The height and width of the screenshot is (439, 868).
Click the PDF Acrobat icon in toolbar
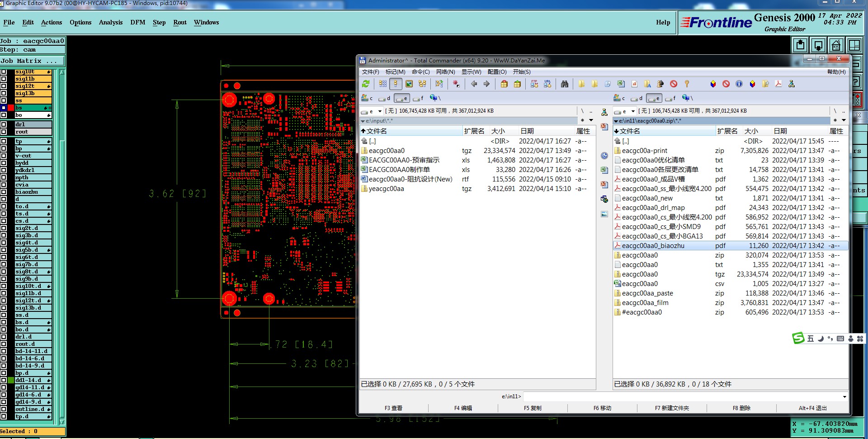tap(778, 84)
